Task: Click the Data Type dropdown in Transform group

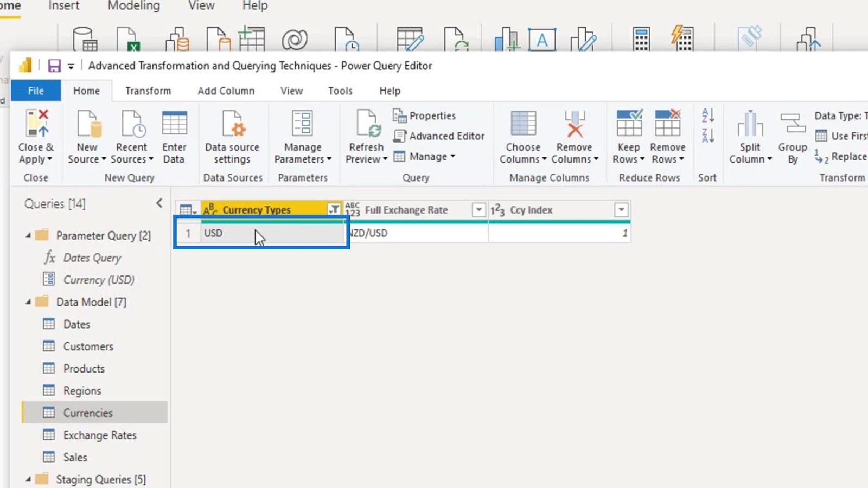Action: pos(841,115)
